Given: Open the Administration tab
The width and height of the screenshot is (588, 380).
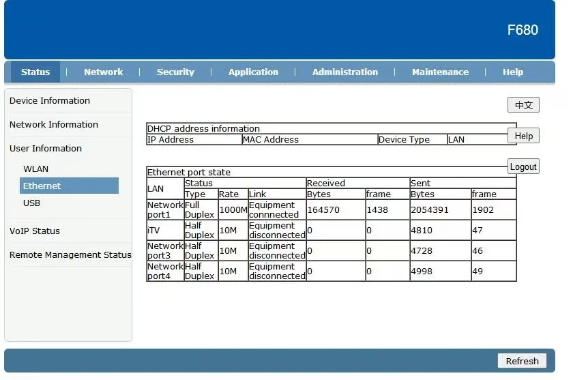Looking at the screenshot, I should click(x=344, y=72).
